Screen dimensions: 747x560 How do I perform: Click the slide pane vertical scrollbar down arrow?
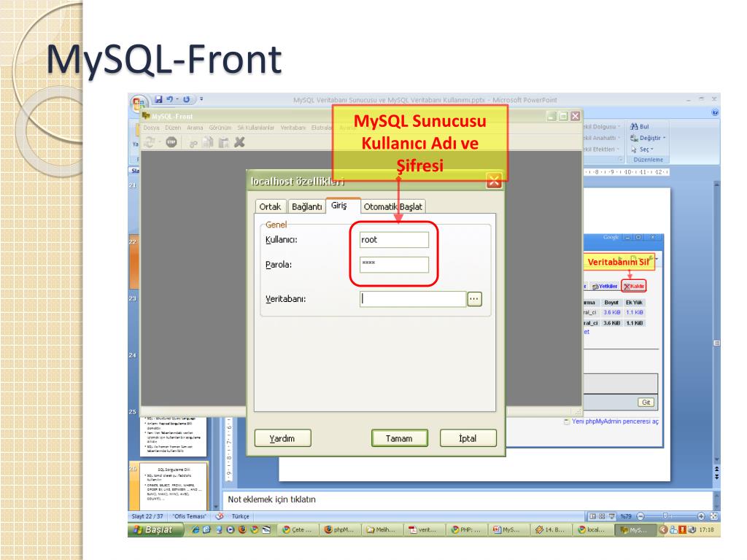[x=717, y=460]
